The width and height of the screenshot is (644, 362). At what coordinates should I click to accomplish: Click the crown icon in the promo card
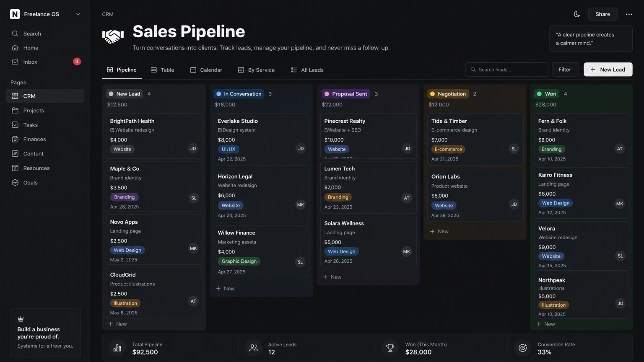point(21,319)
